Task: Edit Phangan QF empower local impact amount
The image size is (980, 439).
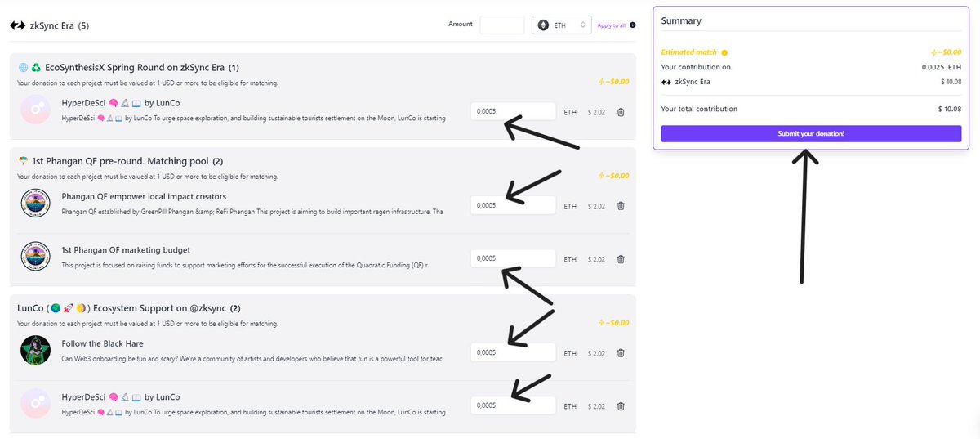Action: [x=513, y=205]
